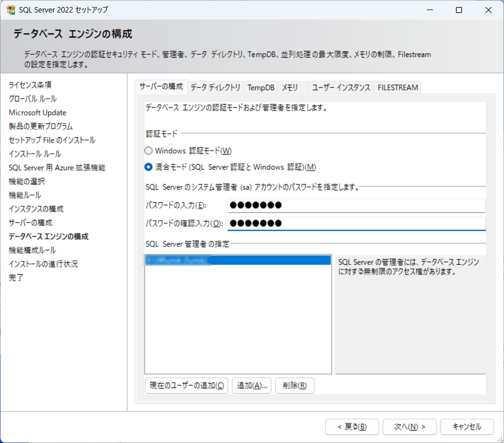
Task: Proceed using the 次へ(N) button
Action: tap(409, 426)
